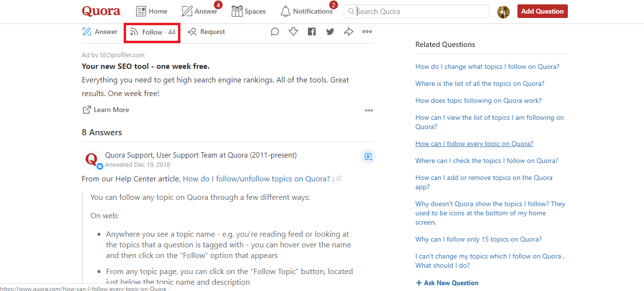The height and width of the screenshot is (291, 644).
Task: Click Ask New Question link
Action: (x=447, y=283)
